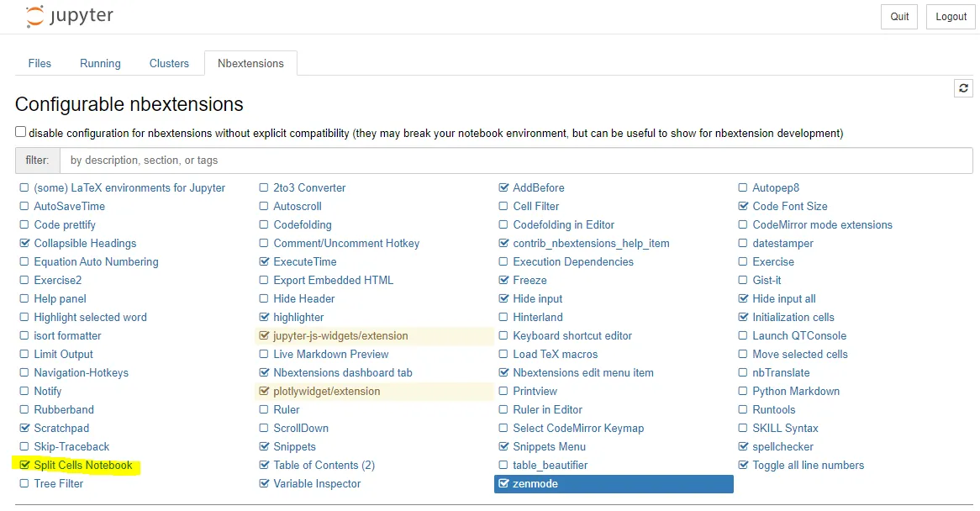This screenshot has width=980, height=511.
Task: Toggle the ExecuteTime extension checkbox
Action: point(265,262)
